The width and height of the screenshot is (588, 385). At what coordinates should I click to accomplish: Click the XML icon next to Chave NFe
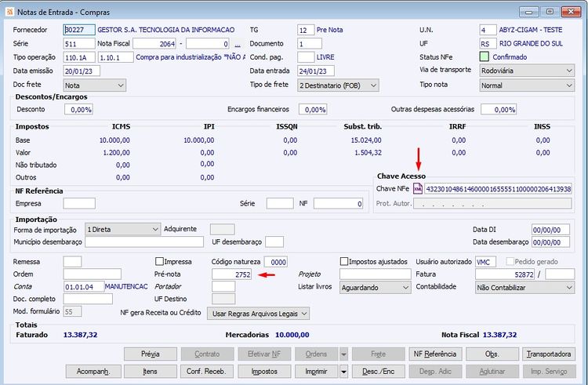point(418,188)
